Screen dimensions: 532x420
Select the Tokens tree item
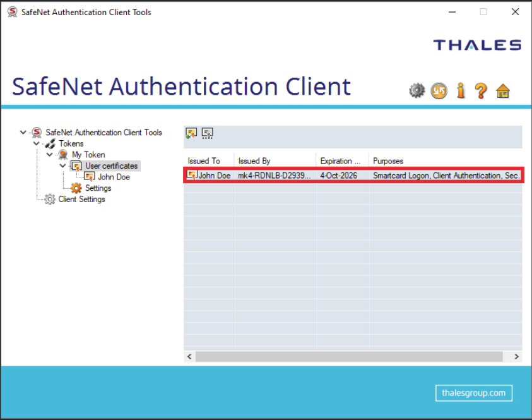pyautogui.click(x=71, y=143)
